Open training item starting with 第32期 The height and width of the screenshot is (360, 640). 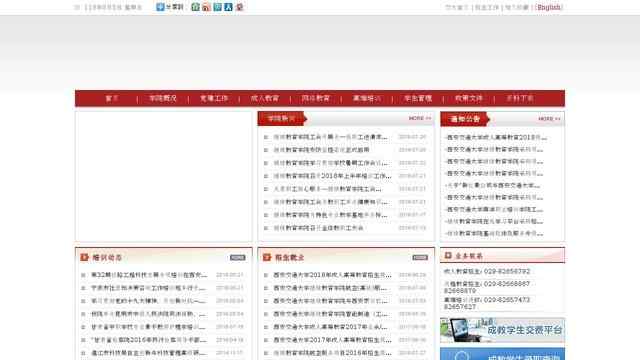[149, 275]
